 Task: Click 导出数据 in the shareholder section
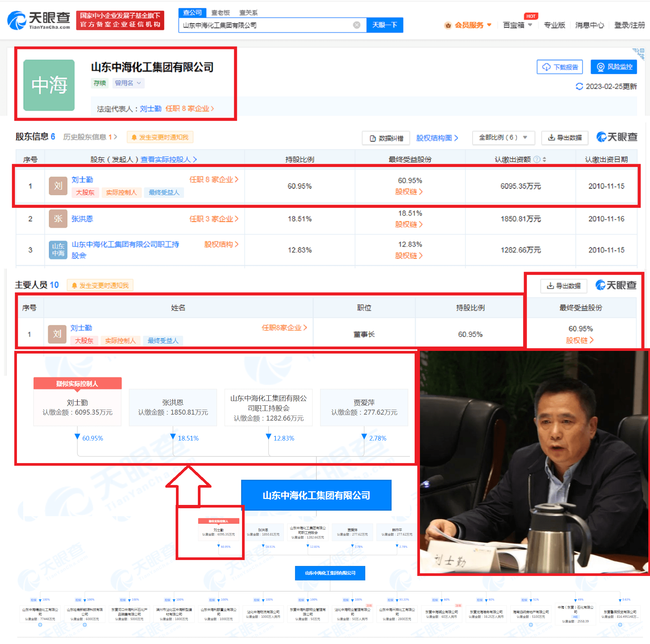(x=565, y=138)
